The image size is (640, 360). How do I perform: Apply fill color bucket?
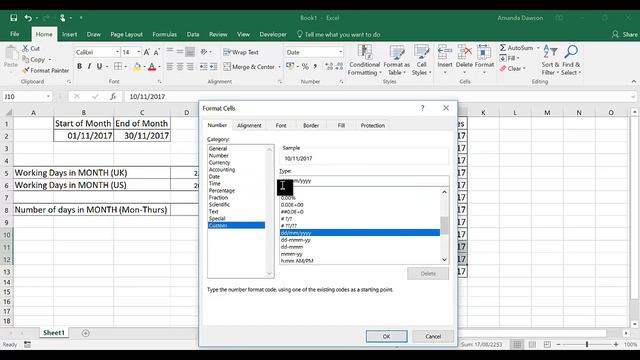point(137,67)
